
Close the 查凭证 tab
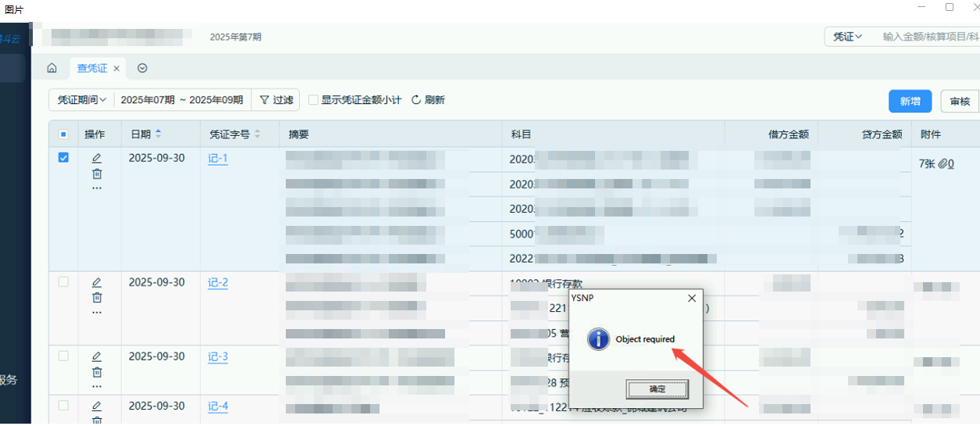click(x=116, y=69)
